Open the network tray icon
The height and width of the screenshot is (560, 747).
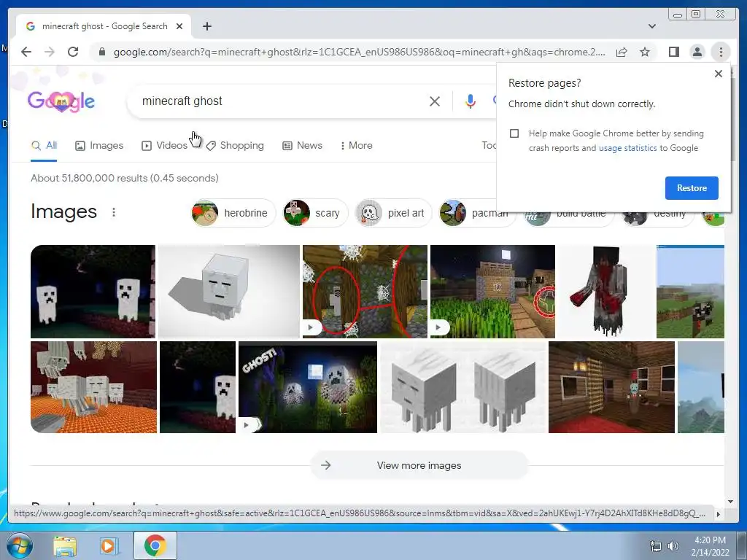click(656, 546)
